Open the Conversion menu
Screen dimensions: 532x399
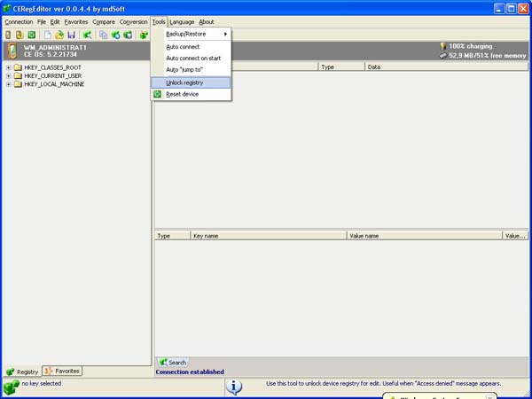click(x=133, y=21)
